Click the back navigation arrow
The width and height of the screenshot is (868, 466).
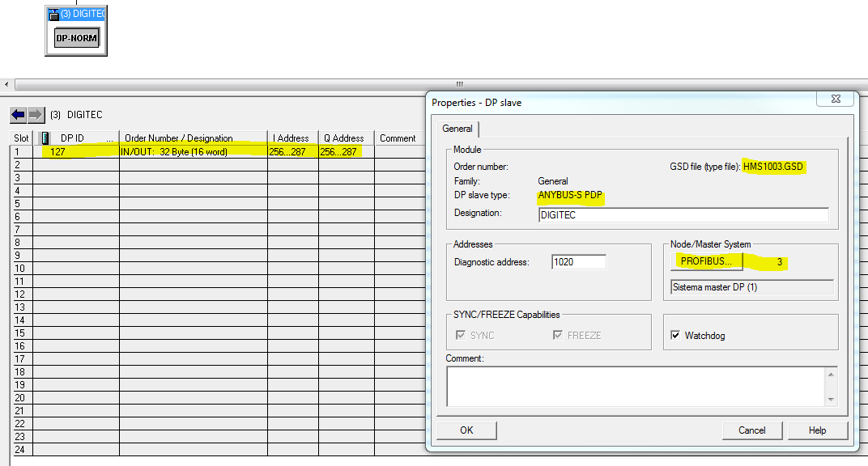[x=18, y=115]
